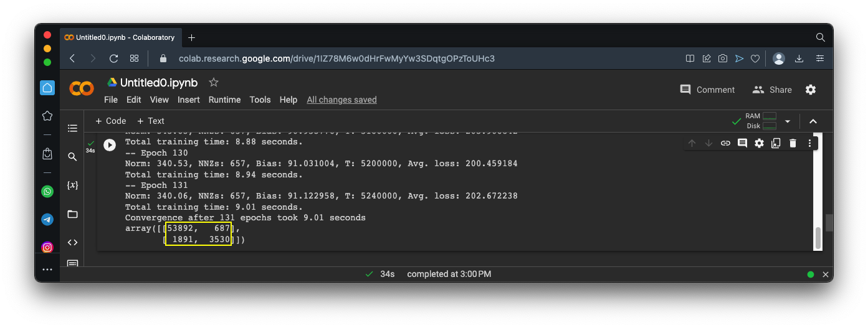Viewport: 868px width, 328px height.
Task: Open the Files panel folder icon
Action: point(72,214)
